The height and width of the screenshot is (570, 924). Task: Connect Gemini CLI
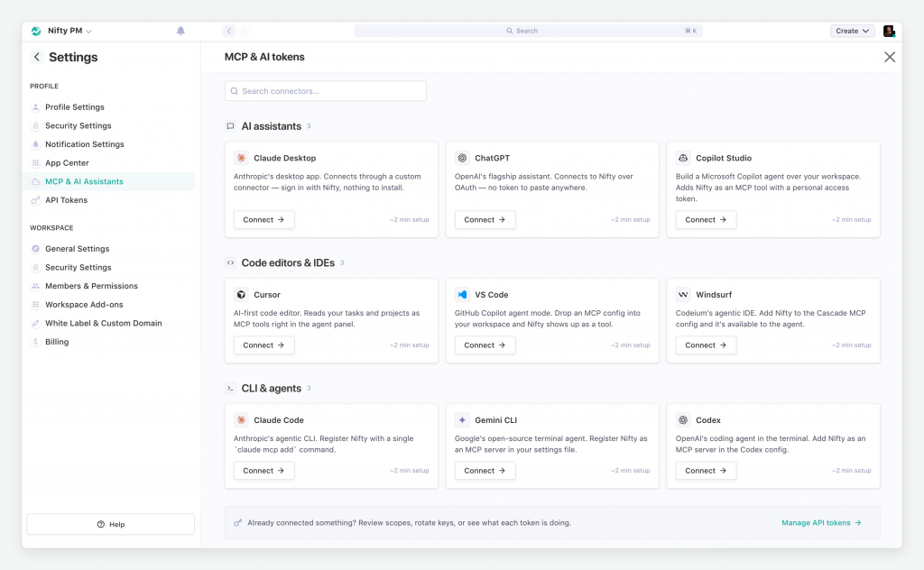pyautogui.click(x=485, y=471)
